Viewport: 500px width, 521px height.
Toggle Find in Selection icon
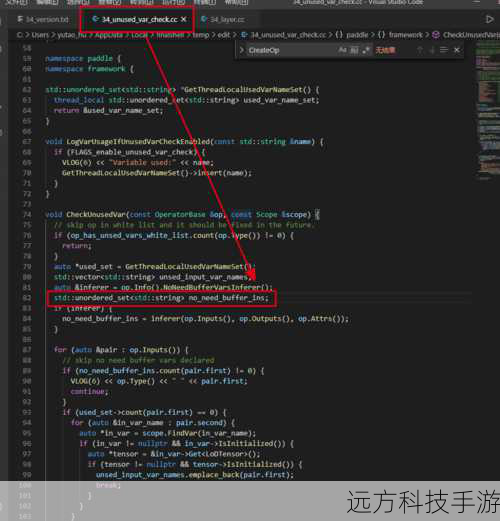(444, 50)
